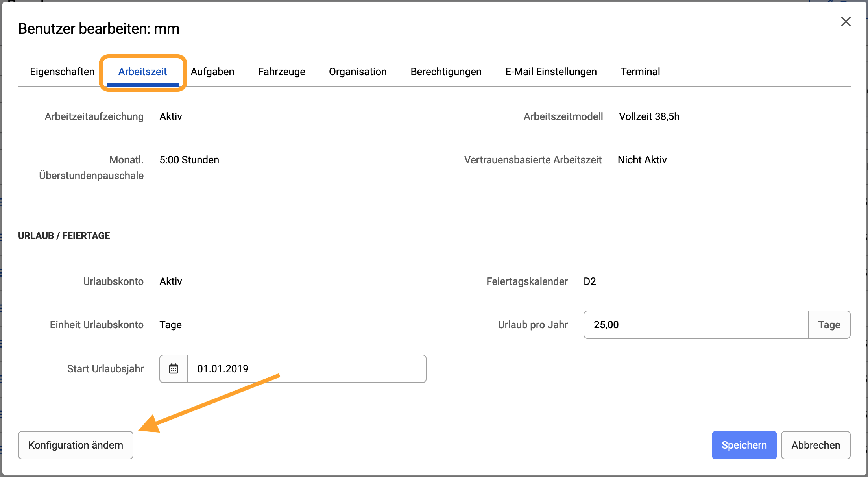Click the 5:00 Stunden value
The height and width of the screenshot is (477, 868).
189,160
